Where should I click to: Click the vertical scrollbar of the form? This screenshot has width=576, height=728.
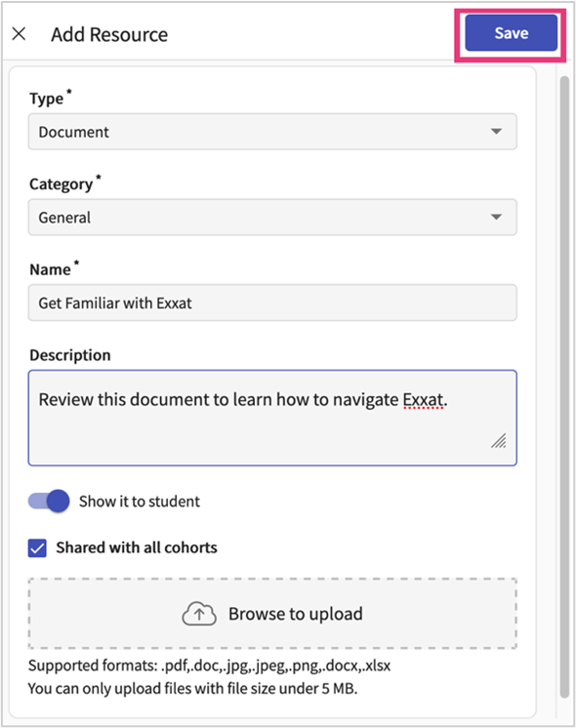[564, 387]
